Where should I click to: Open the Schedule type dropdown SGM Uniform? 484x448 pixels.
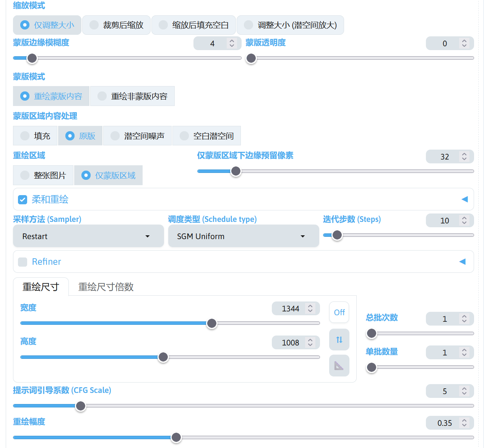(244, 236)
